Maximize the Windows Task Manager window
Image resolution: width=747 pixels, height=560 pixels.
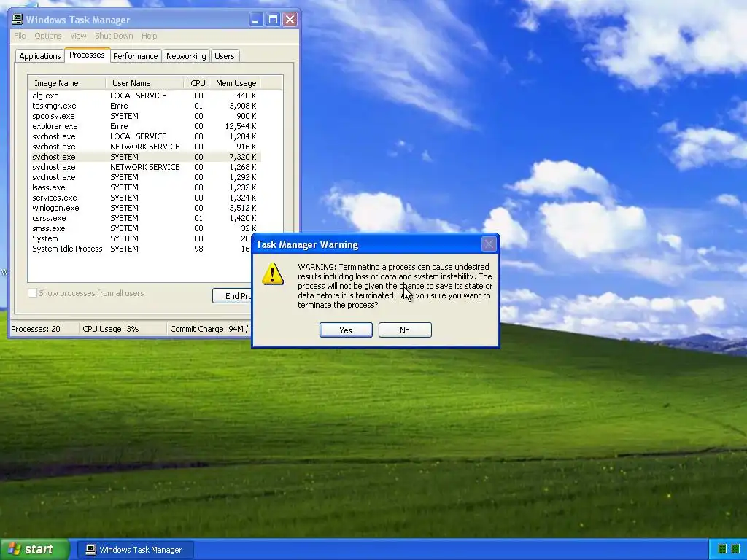[x=273, y=20]
